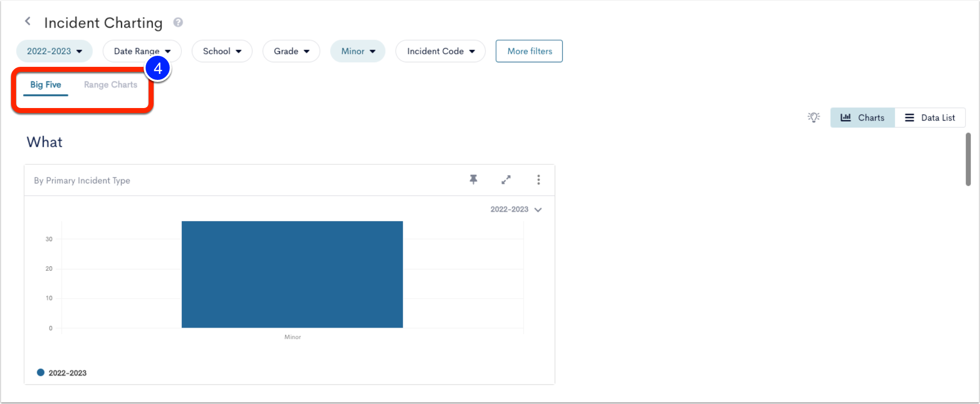The width and height of the screenshot is (980, 404).
Task: Open the Minor filter dropdown
Action: pyautogui.click(x=358, y=51)
